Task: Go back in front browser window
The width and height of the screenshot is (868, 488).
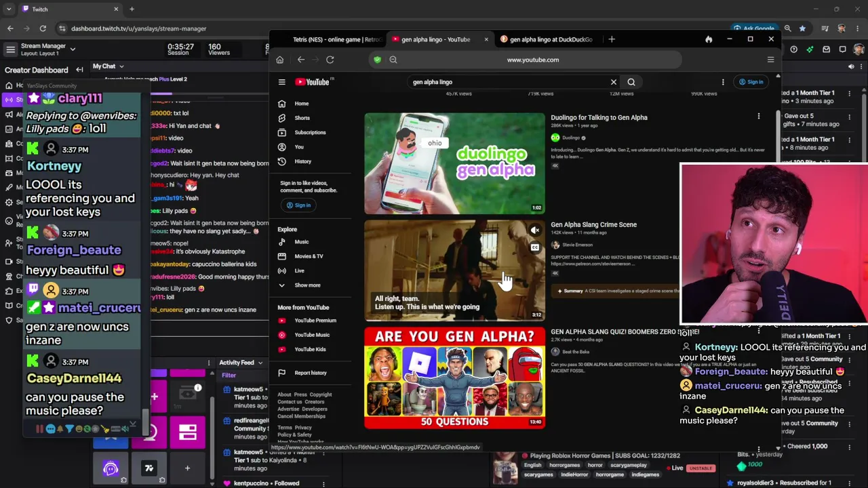Action: pyautogui.click(x=301, y=60)
